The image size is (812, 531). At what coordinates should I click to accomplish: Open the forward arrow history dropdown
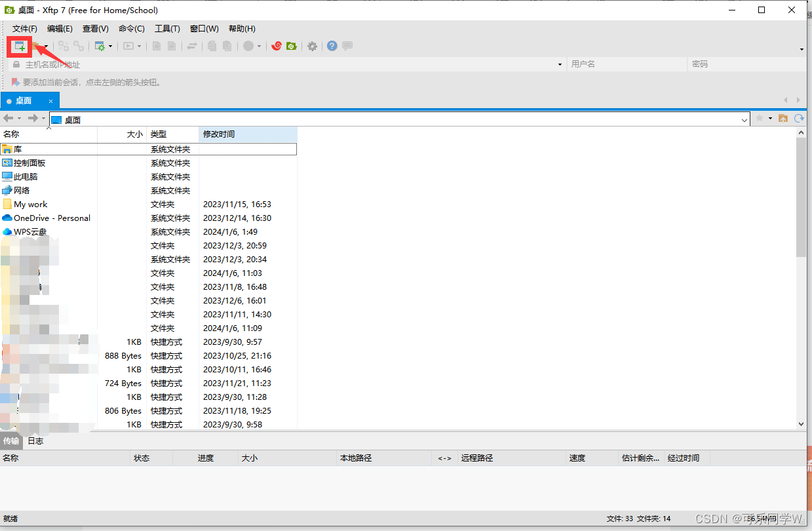tap(43, 119)
